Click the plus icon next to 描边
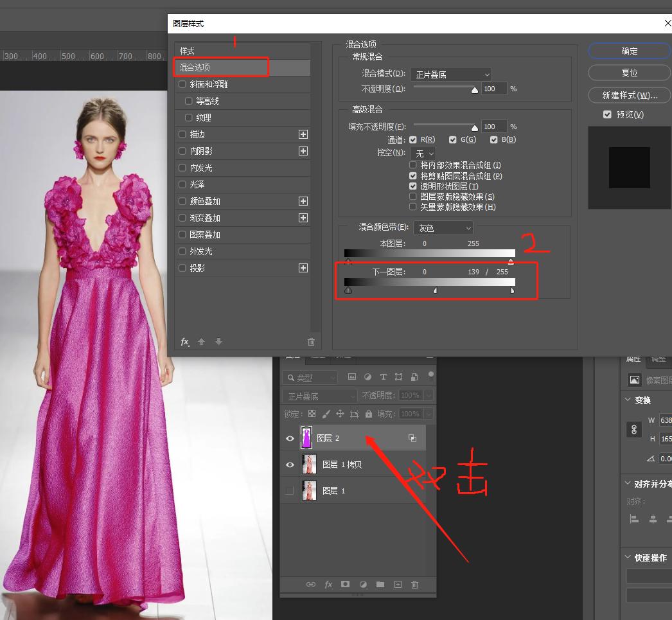Viewport: 672px width, 620px height. click(303, 134)
